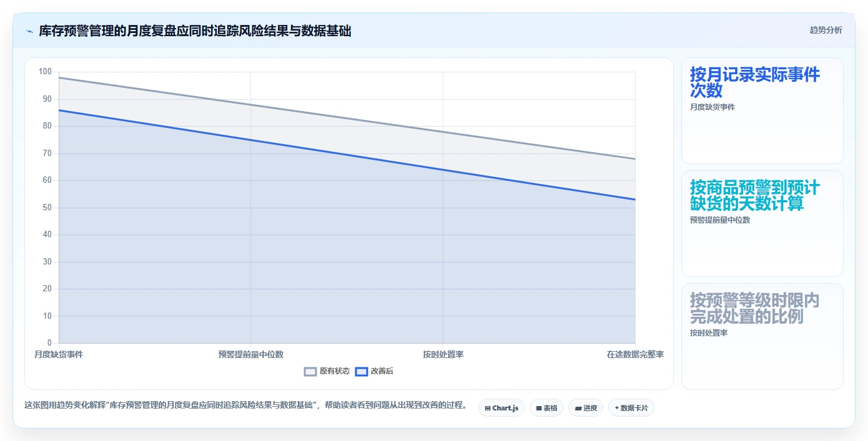Click the 进度 tag icon
Image resolution: width=868 pixels, height=441 pixels.
click(578, 409)
